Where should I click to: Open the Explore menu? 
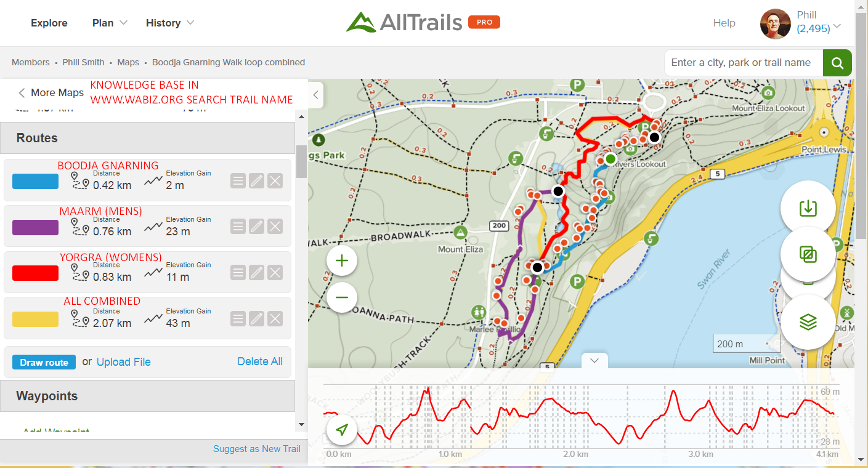49,23
